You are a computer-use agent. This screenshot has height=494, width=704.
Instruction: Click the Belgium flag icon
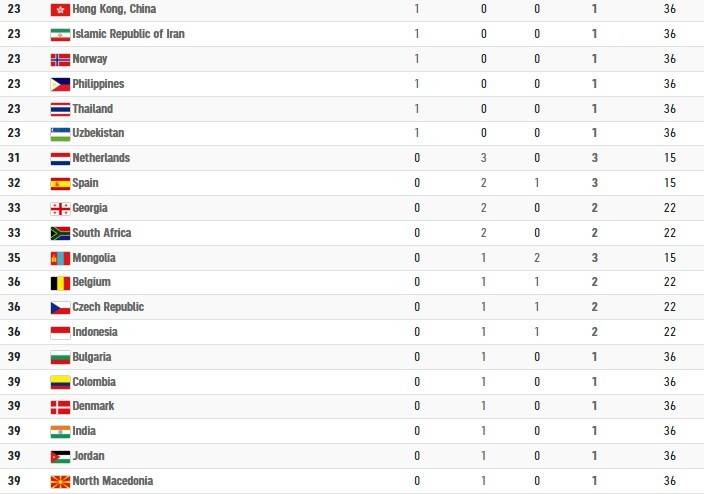[60, 283]
